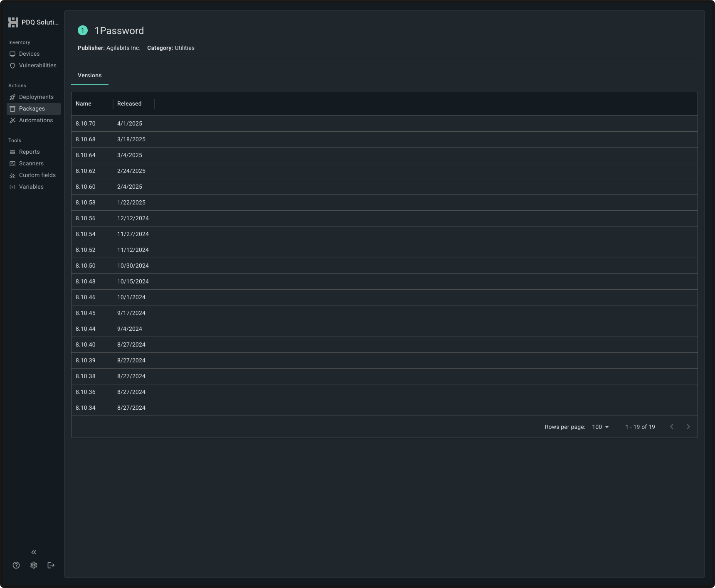Click the Packages box icon
This screenshot has height=588, width=715.
point(12,109)
